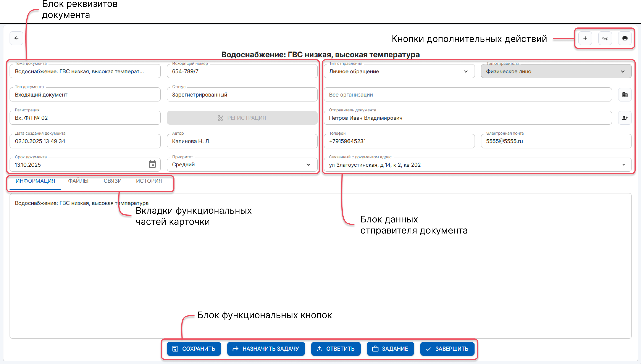Click the printer icon
The width and height of the screenshot is (641, 364).
(x=625, y=38)
